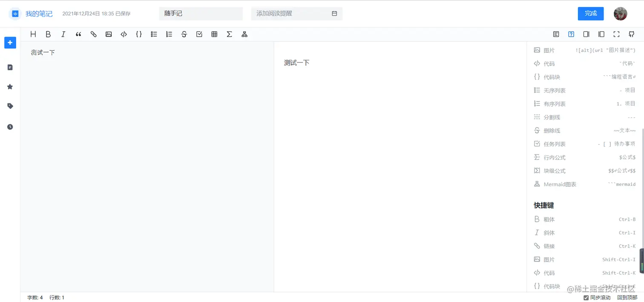Select 图片 syntax row in the help panel
The image size is (644, 302).
click(584, 50)
